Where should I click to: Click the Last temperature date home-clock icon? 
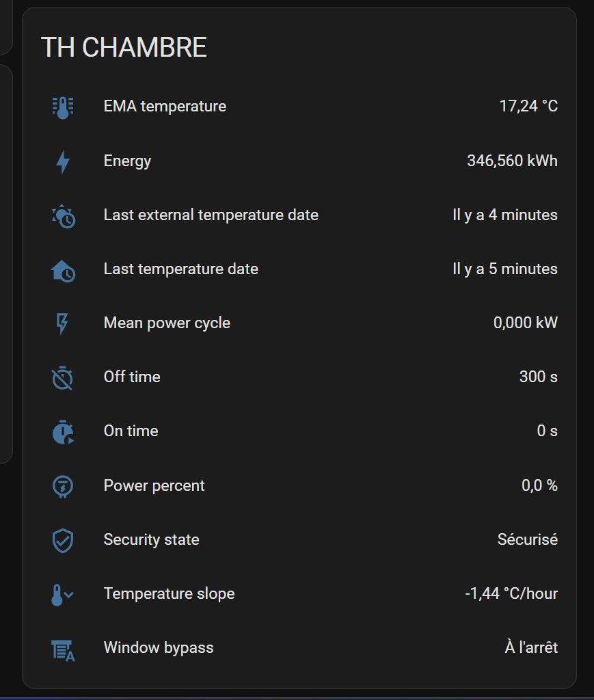(x=63, y=271)
